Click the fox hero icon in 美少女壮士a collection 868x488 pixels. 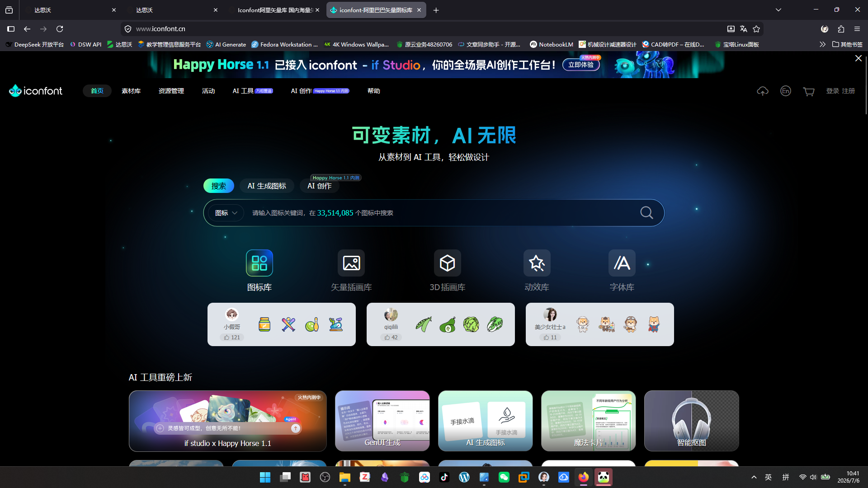654,324
